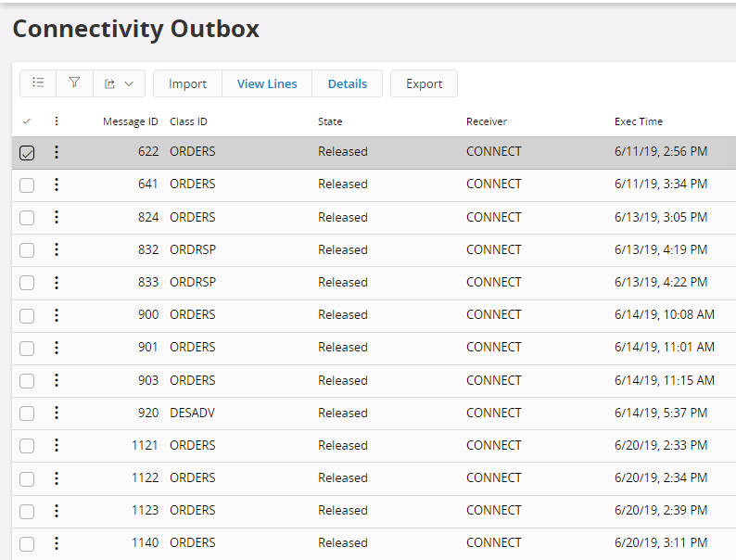Image resolution: width=736 pixels, height=560 pixels.
Task: Click the column header three-dot icon
Action: click(x=57, y=121)
